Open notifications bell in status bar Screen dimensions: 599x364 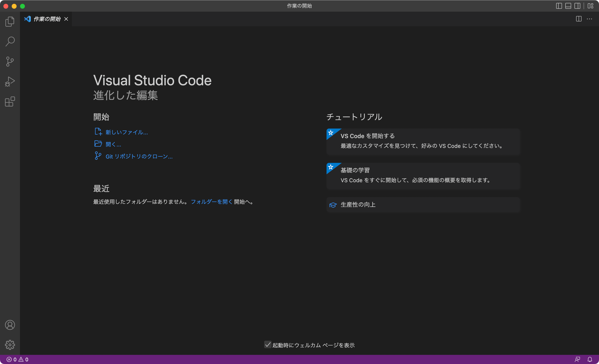point(590,359)
